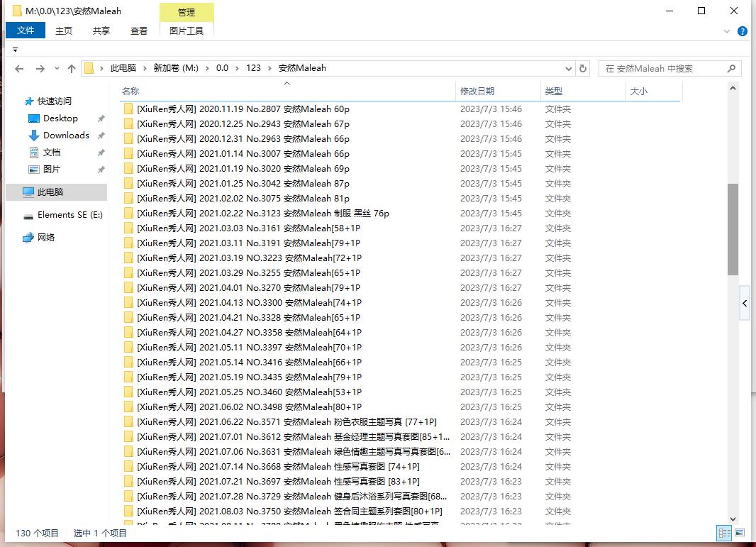
Task: Sort files by the 类型 column
Action: click(583, 91)
